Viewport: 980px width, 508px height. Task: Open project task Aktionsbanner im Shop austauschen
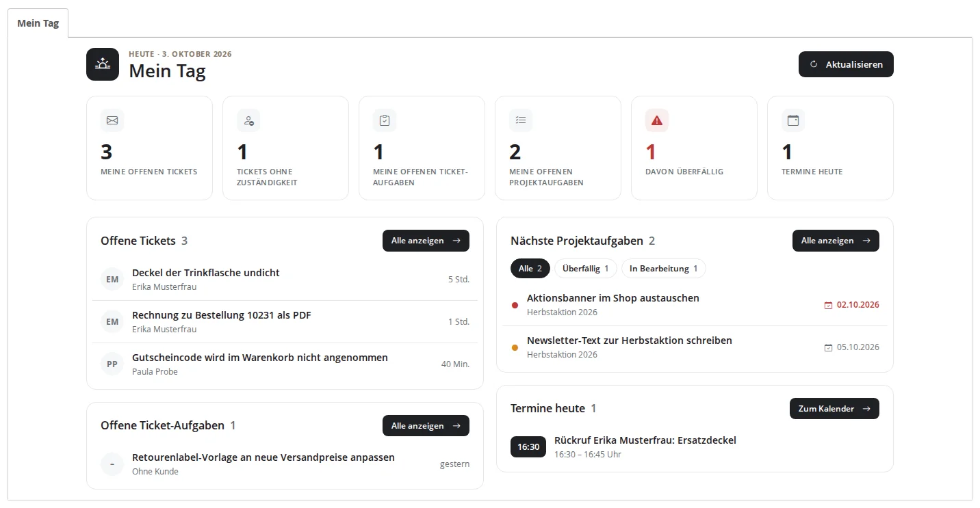pyautogui.click(x=695, y=305)
